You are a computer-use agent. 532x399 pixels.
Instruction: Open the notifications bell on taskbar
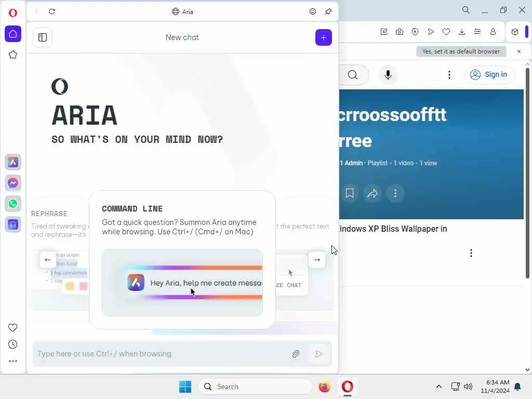(518, 387)
